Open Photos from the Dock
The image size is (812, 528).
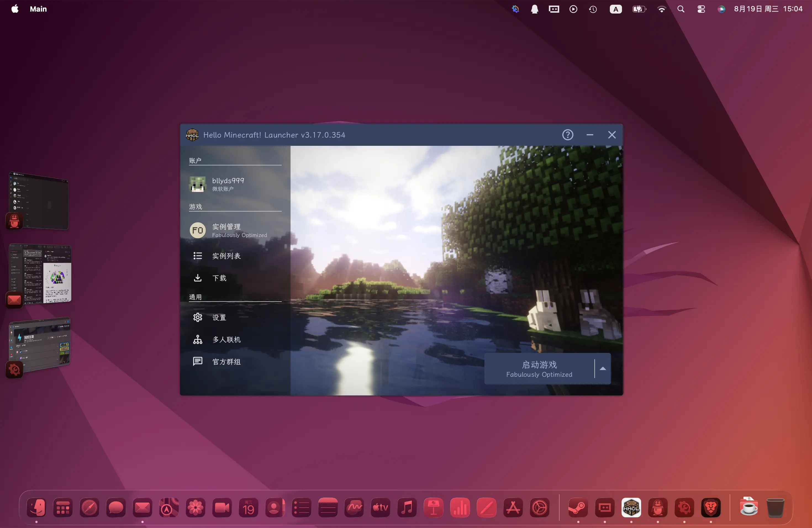pyautogui.click(x=196, y=508)
